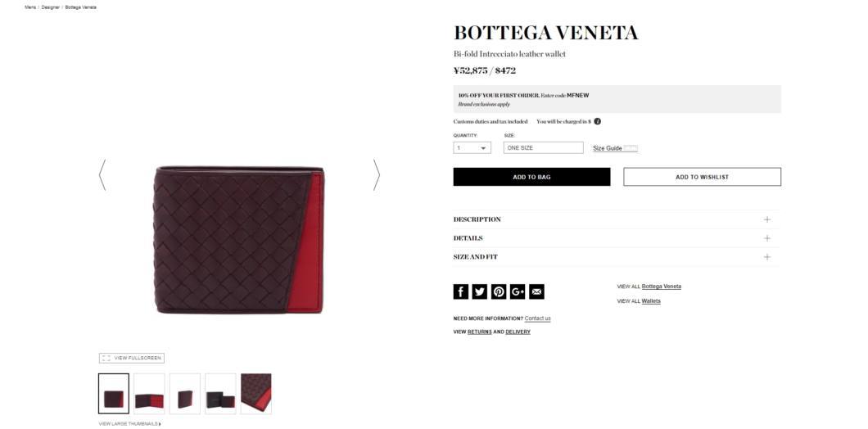868x429 pixels.
Task: Share product via Google+ icon
Action: [x=518, y=291]
